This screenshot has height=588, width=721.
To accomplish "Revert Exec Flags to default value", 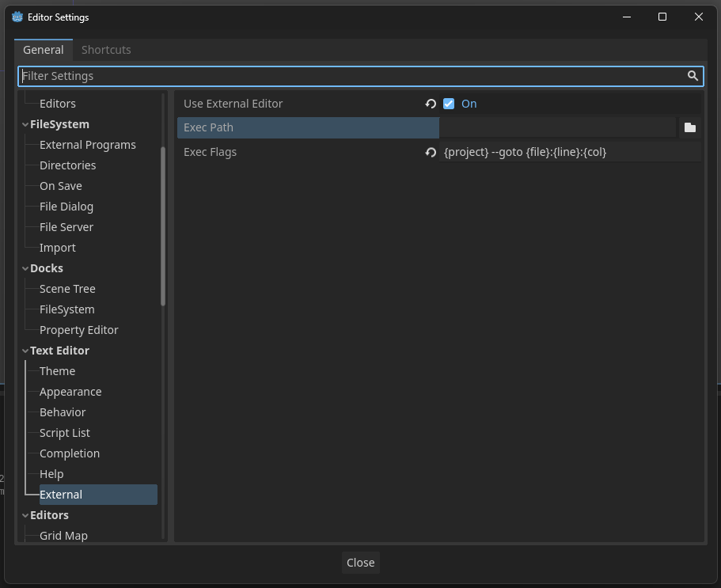I will 431,152.
